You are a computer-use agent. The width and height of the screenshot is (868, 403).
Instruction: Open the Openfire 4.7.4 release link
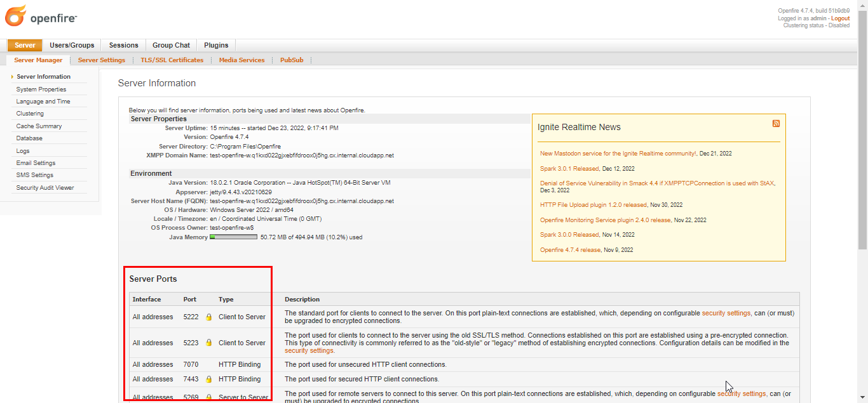(570, 250)
